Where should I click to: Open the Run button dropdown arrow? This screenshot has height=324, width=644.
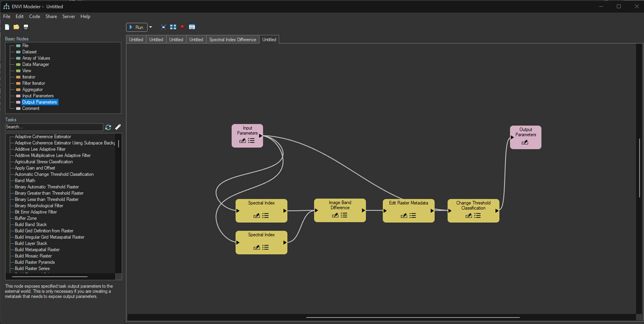[151, 27]
